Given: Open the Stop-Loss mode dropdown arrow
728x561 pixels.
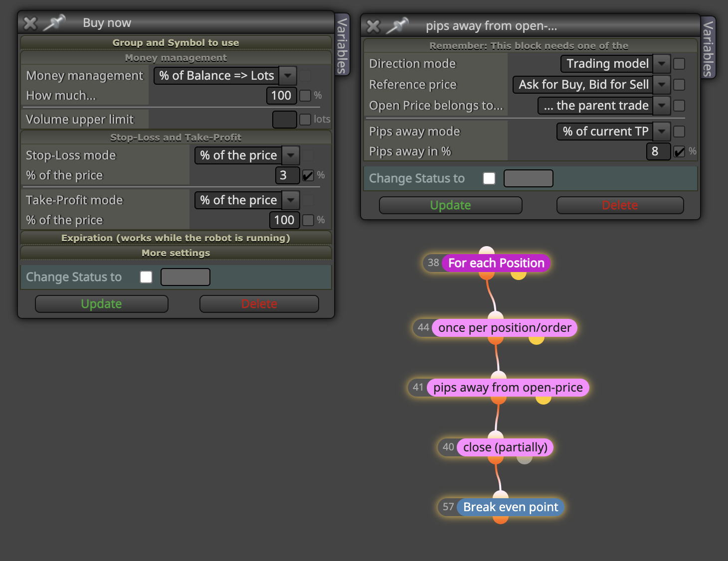Looking at the screenshot, I should pos(291,155).
